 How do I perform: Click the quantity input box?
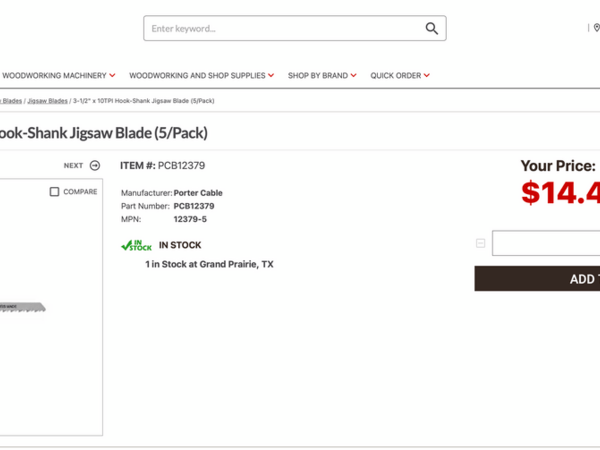[x=546, y=243]
